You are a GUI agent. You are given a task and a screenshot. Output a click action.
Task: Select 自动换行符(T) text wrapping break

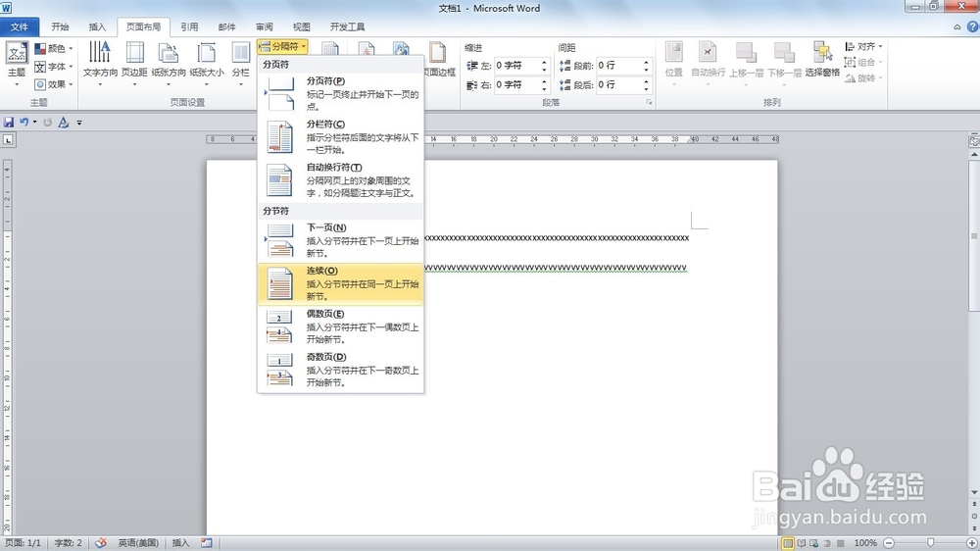(x=341, y=180)
